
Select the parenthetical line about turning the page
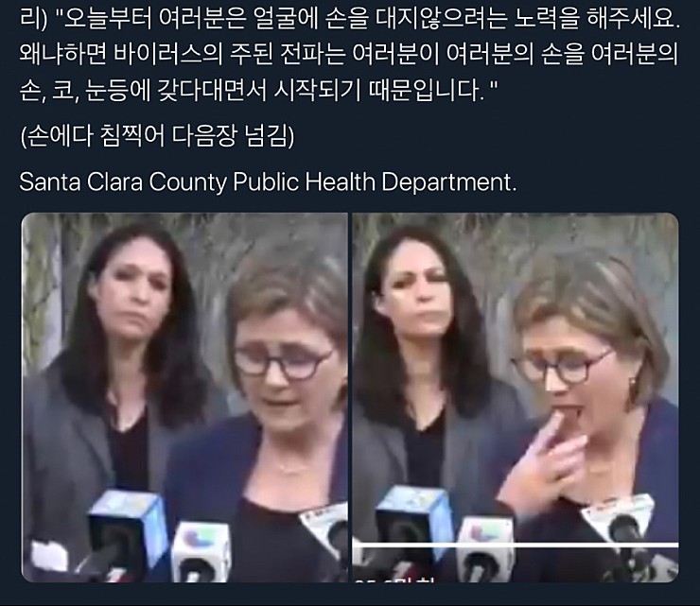[x=157, y=136]
